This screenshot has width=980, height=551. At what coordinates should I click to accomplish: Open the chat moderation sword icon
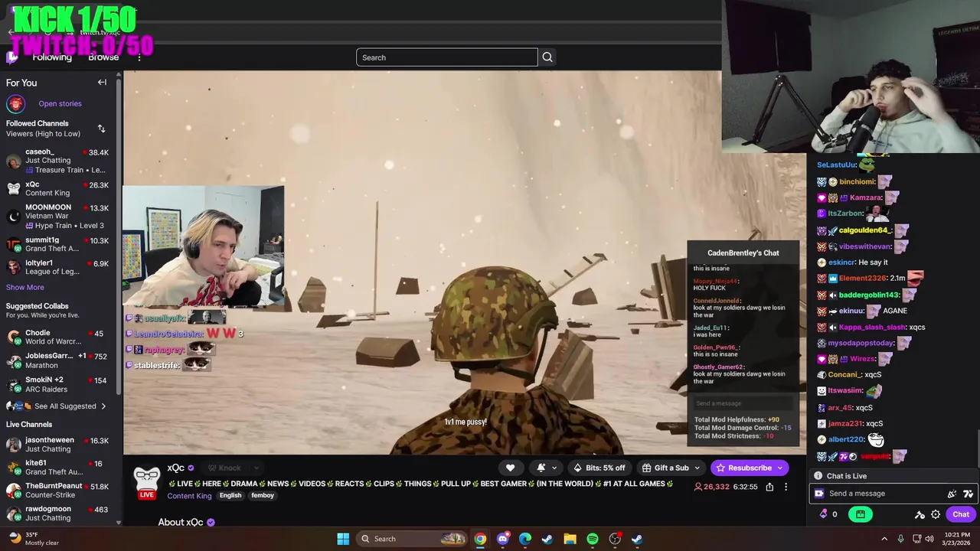(x=920, y=514)
